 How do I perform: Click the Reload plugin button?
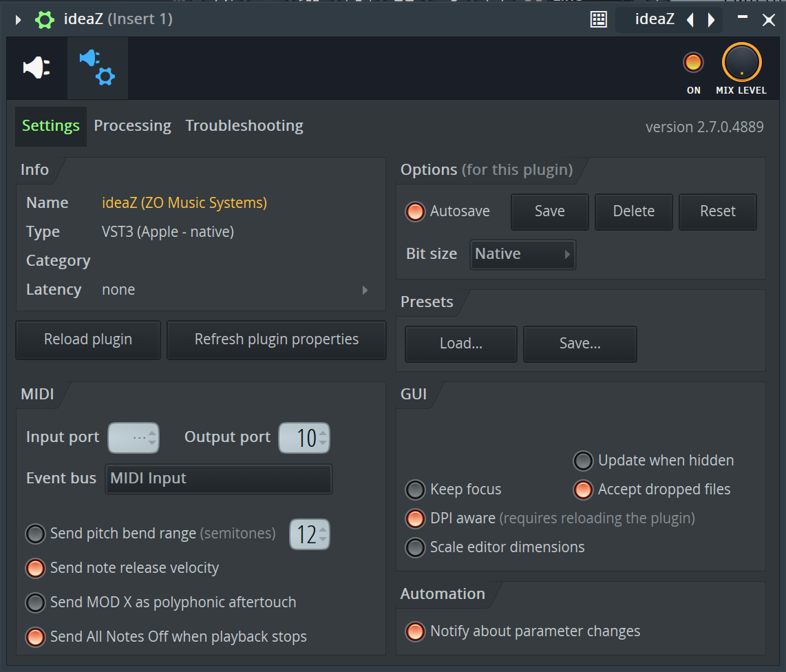(x=88, y=339)
